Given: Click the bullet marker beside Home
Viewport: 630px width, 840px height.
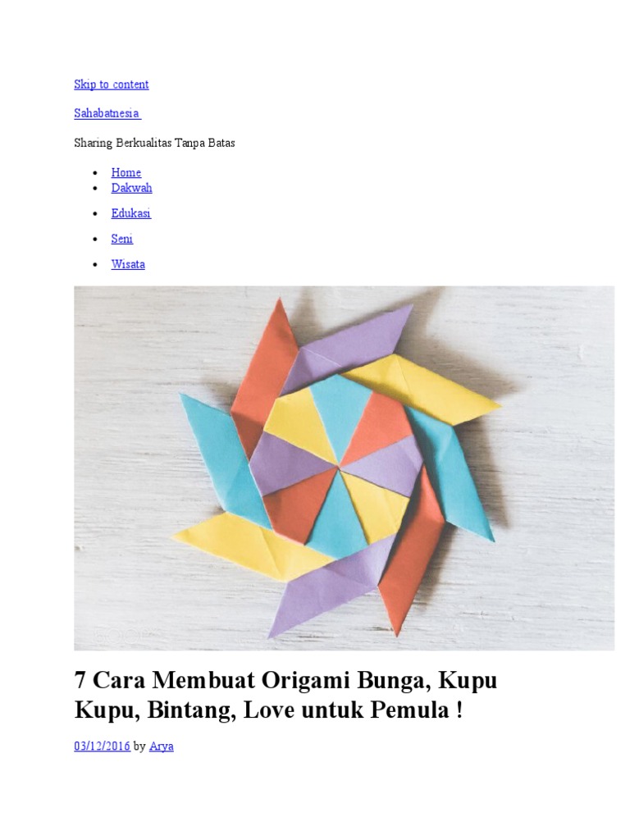Looking at the screenshot, I should click(95, 173).
